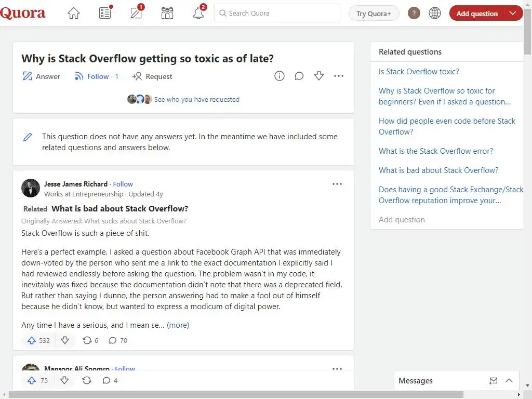Click into the Search Quora field
This screenshot has height=399, width=532.
277,13
